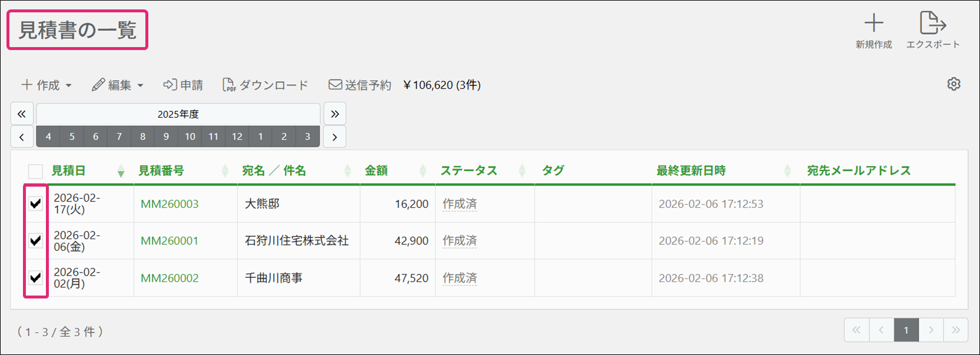Viewport: 980px width, 355px height.
Task: Click the エクスポート export icon
Action: 932,24
